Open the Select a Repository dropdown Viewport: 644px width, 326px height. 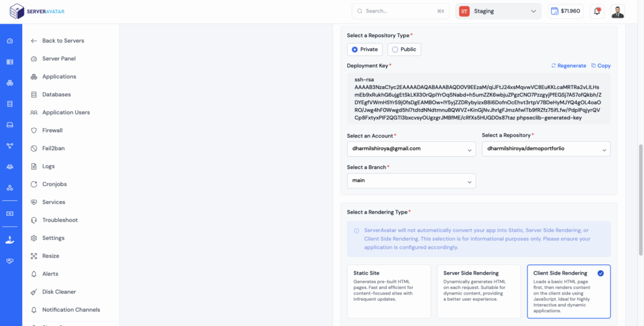(546, 149)
